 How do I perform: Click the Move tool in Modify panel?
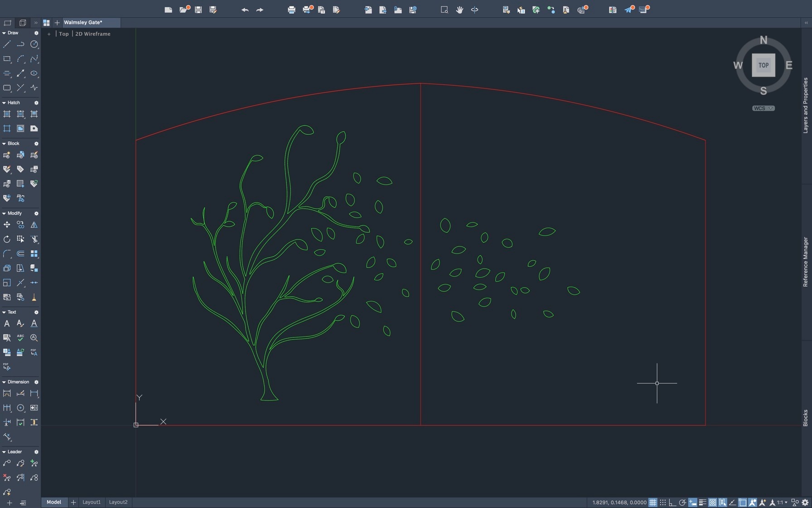[x=7, y=225]
